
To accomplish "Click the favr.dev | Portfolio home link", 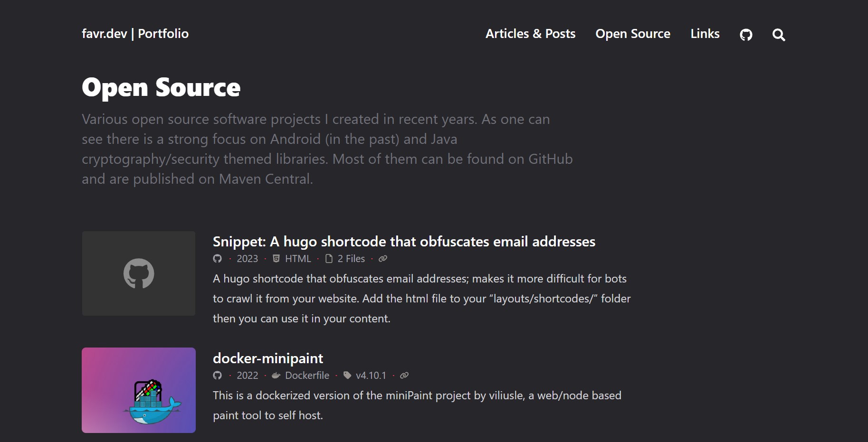I will coord(135,34).
